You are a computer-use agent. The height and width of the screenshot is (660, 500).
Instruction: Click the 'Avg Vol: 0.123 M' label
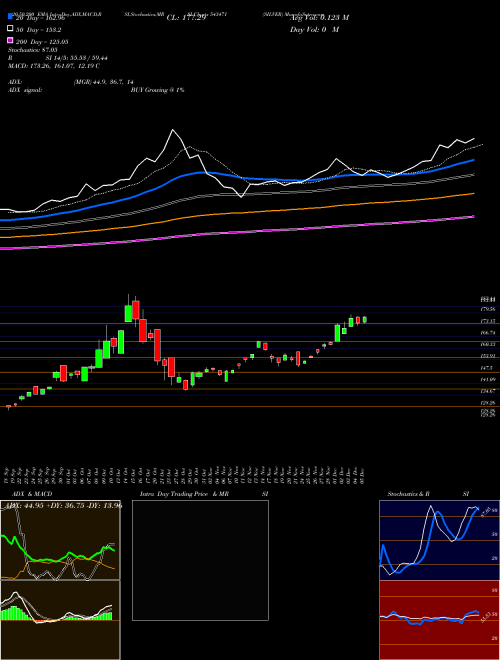319,18
